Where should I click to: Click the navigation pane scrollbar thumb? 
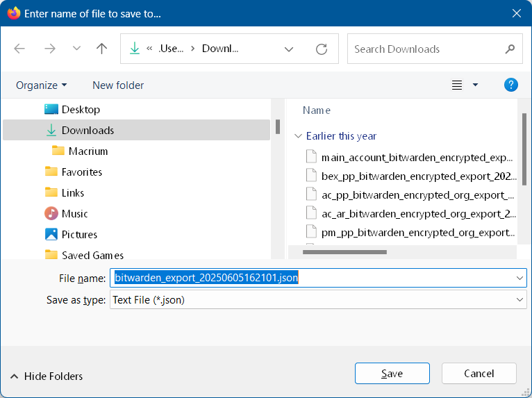pyautogui.click(x=278, y=127)
